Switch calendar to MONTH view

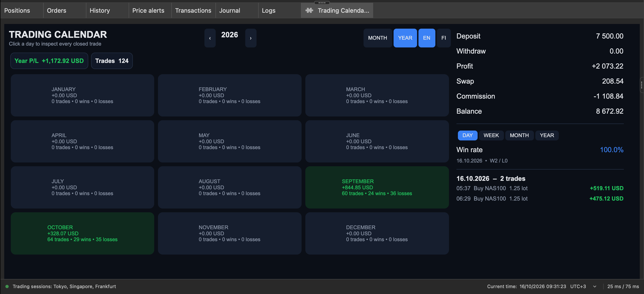(377, 38)
